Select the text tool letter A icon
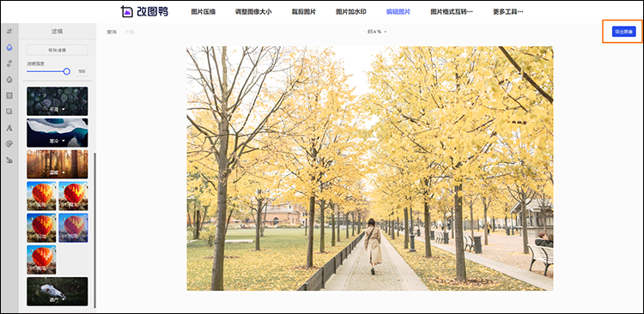The height and width of the screenshot is (314, 644). click(9, 128)
